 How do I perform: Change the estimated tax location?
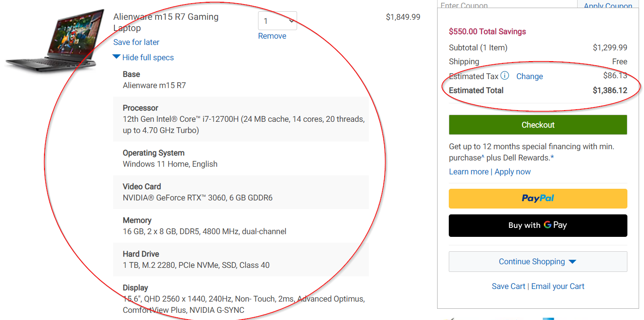pos(530,76)
